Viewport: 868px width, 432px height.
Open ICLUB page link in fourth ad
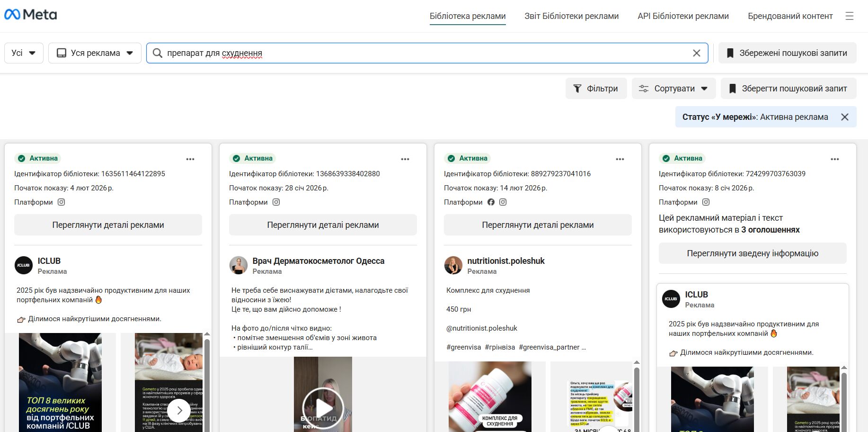(697, 295)
